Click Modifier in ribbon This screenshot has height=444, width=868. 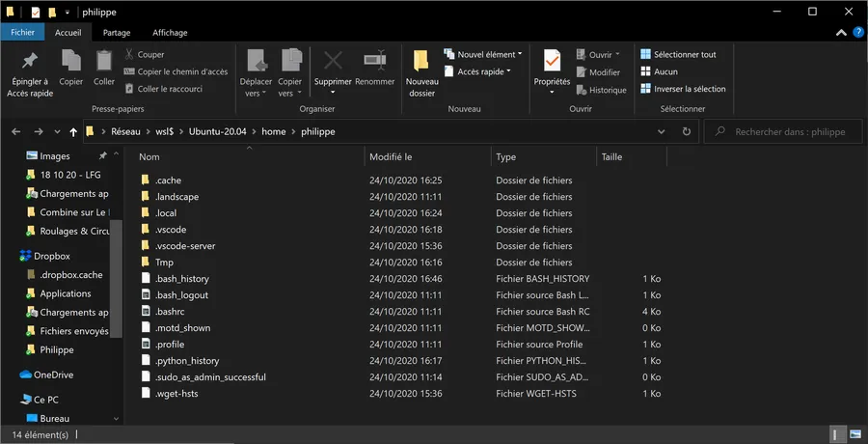[598, 72]
